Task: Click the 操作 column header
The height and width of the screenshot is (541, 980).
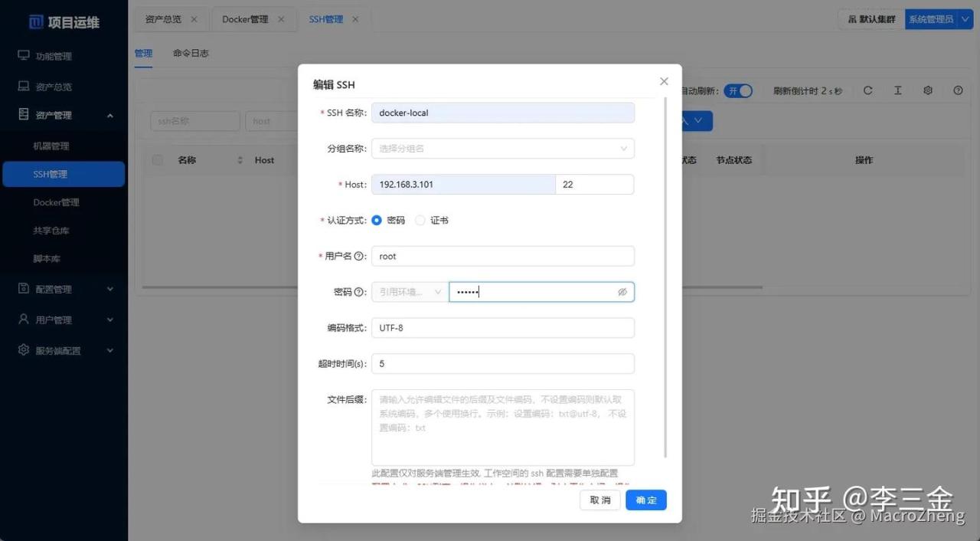Action: click(864, 160)
